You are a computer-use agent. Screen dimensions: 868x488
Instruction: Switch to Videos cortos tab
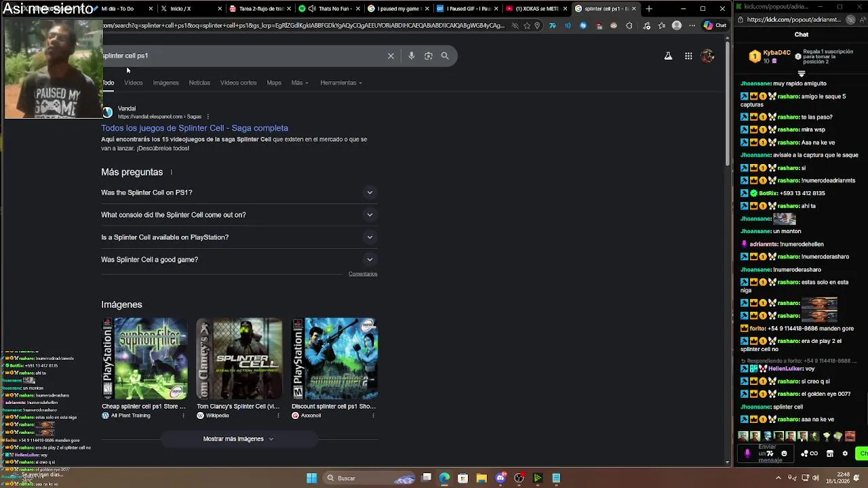[x=238, y=83]
